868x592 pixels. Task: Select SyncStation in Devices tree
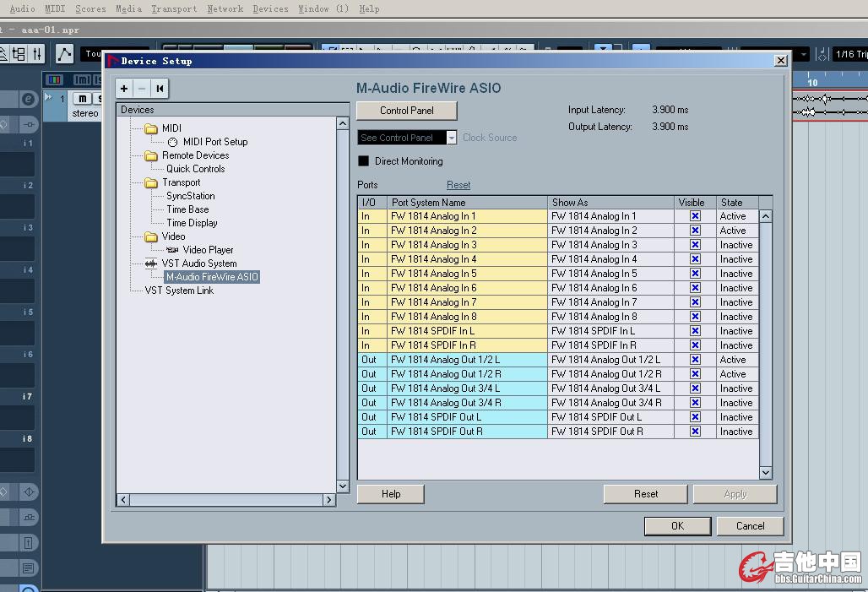191,196
